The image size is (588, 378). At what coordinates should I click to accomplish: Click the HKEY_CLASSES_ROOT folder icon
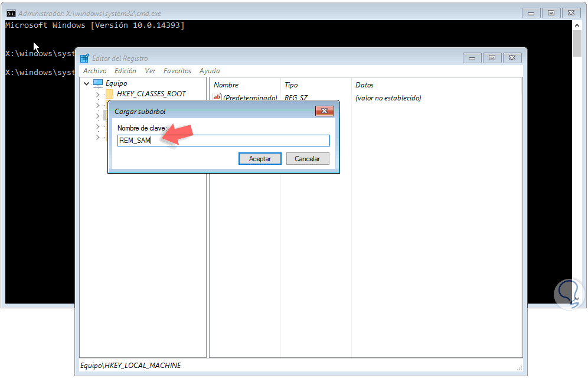[x=109, y=94]
